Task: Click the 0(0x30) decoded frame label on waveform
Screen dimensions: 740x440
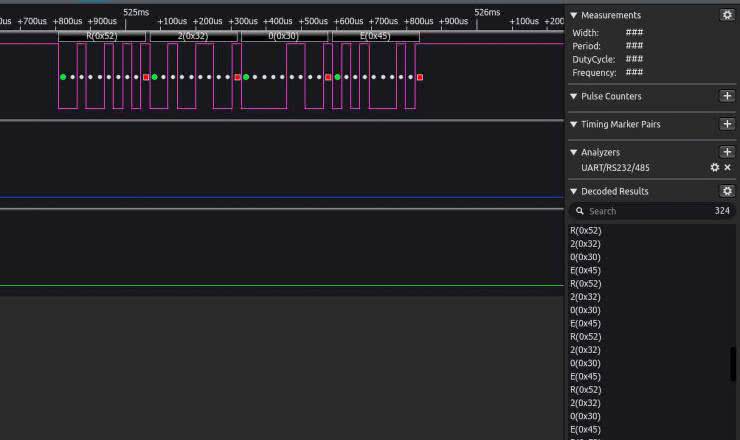Action: [x=284, y=36]
